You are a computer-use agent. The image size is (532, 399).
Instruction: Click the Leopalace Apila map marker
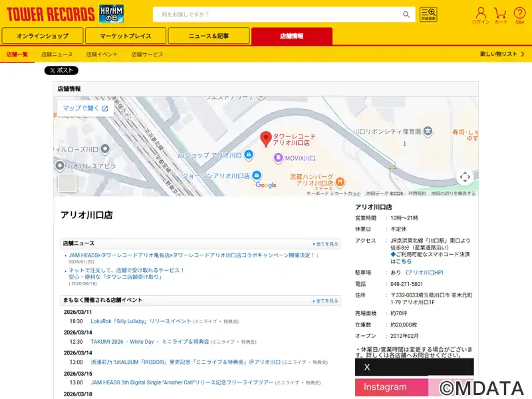click(x=60, y=166)
